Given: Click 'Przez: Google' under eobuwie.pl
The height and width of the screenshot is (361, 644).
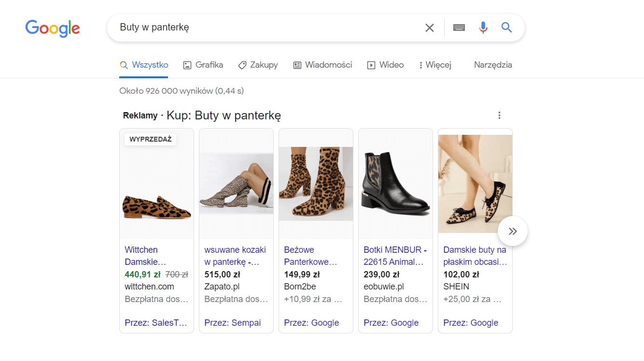Looking at the screenshot, I should (x=391, y=323).
